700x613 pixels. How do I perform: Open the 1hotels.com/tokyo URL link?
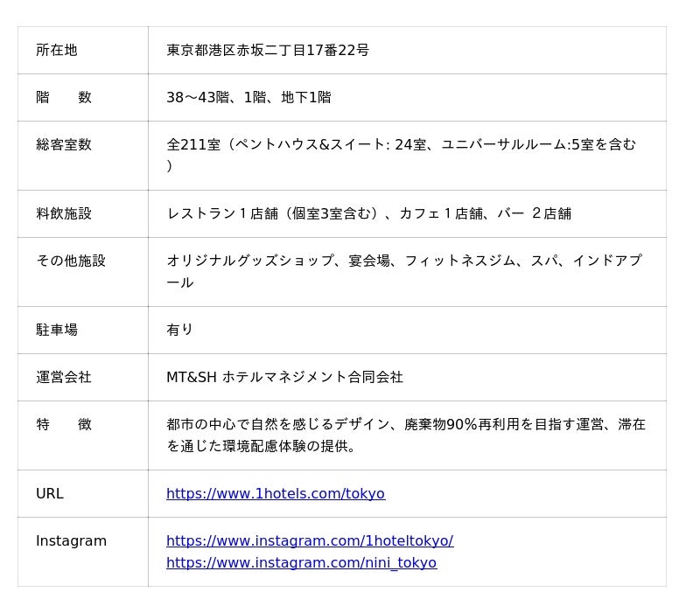tap(276, 493)
